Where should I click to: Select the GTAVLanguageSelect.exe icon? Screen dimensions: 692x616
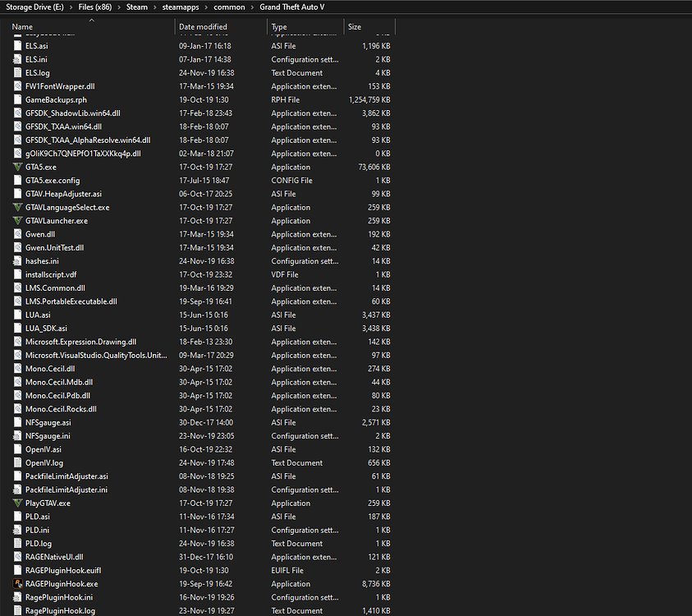[18, 207]
